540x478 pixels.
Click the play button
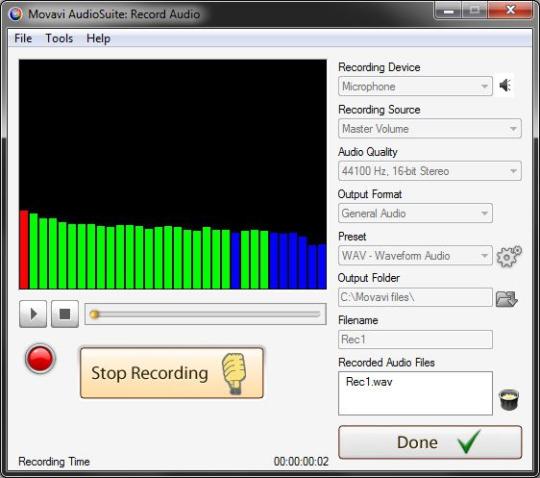tap(33, 314)
